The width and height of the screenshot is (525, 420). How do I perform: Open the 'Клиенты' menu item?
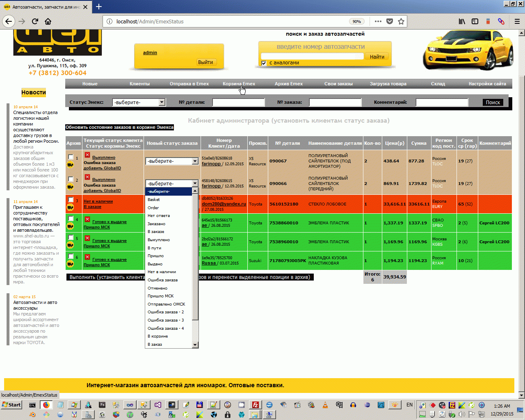tap(139, 84)
